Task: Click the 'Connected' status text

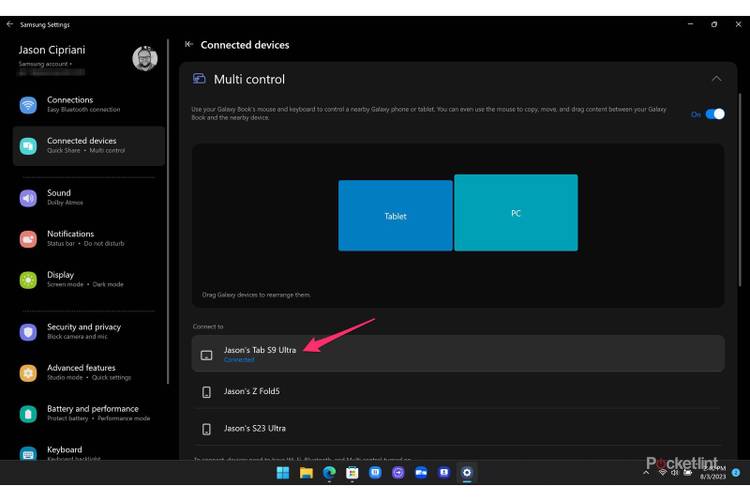Action: (x=239, y=360)
